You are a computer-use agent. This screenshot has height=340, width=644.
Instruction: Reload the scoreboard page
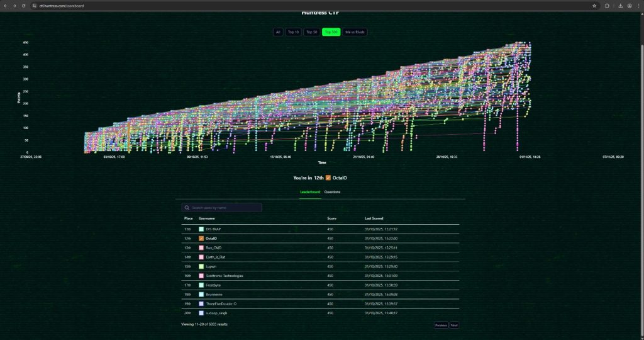[23, 6]
